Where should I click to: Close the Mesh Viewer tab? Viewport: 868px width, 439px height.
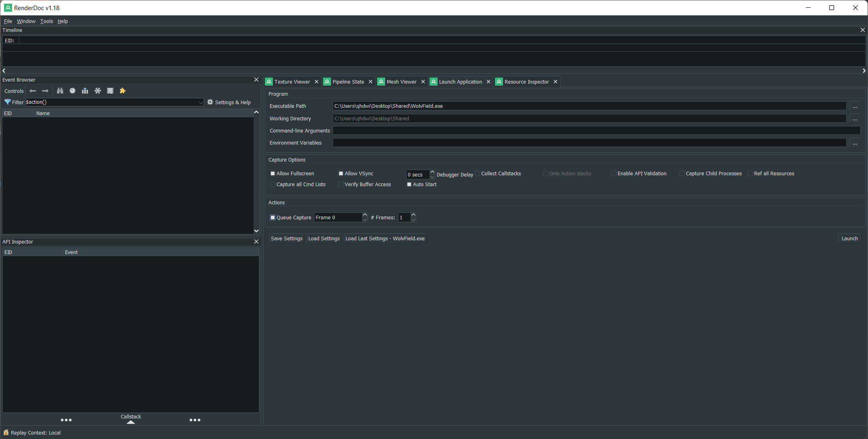[423, 82]
